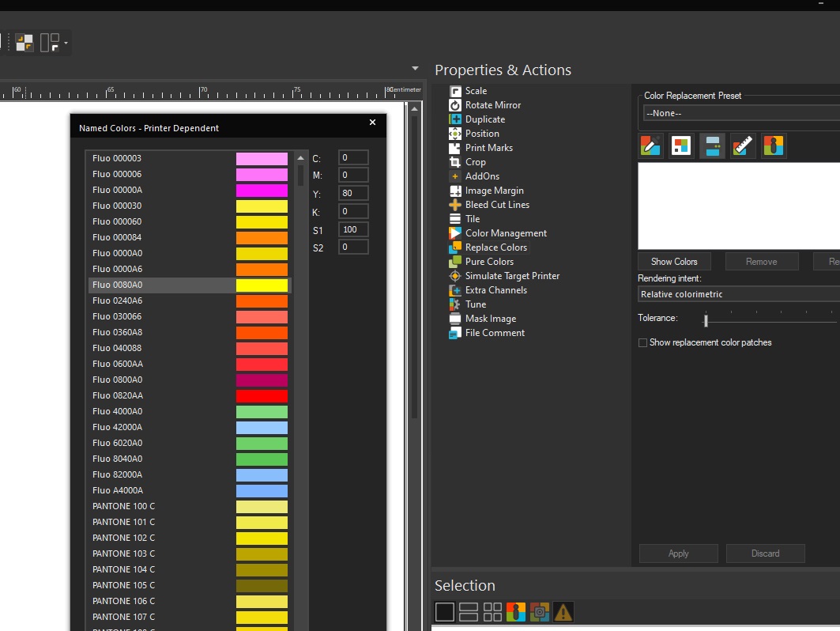Select the Bleed Cut Lines action

[497, 205]
